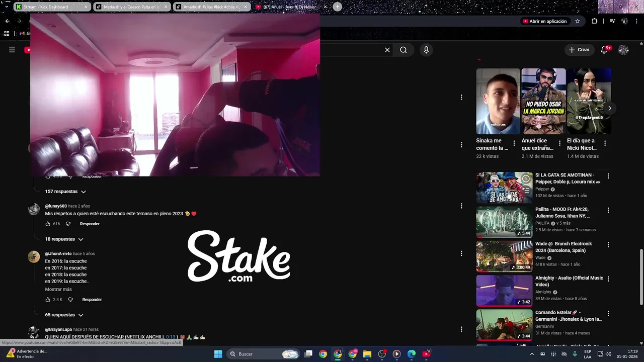Open File Explorer from the taskbar
The height and width of the screenshot is (362, 644).
pyautogui.click(x=367, y=354)
